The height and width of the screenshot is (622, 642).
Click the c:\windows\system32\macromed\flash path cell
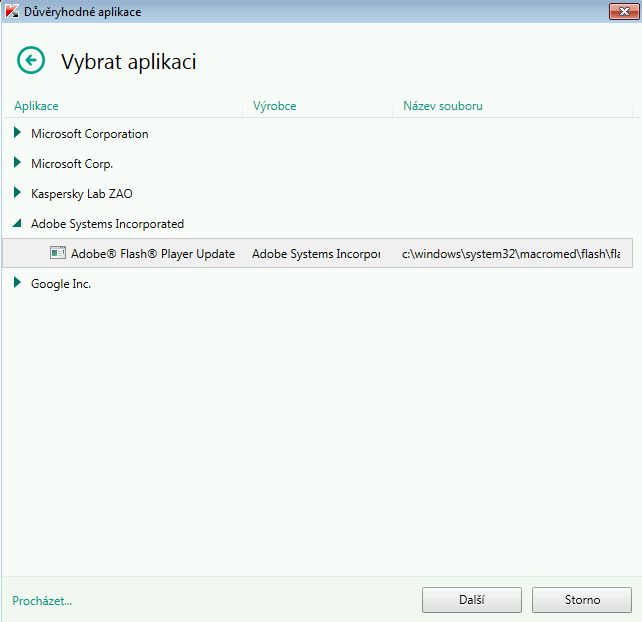point(511,254)
